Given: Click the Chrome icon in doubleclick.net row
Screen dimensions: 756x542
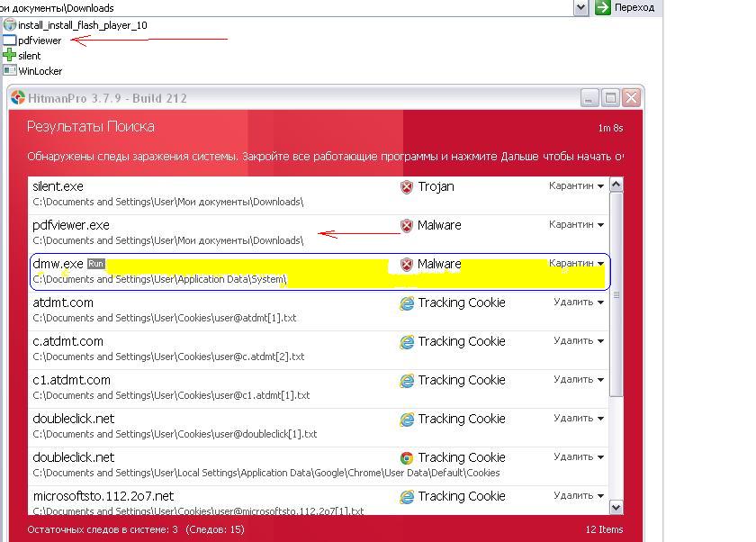Looking at the screenshot, I should [407, 457].
